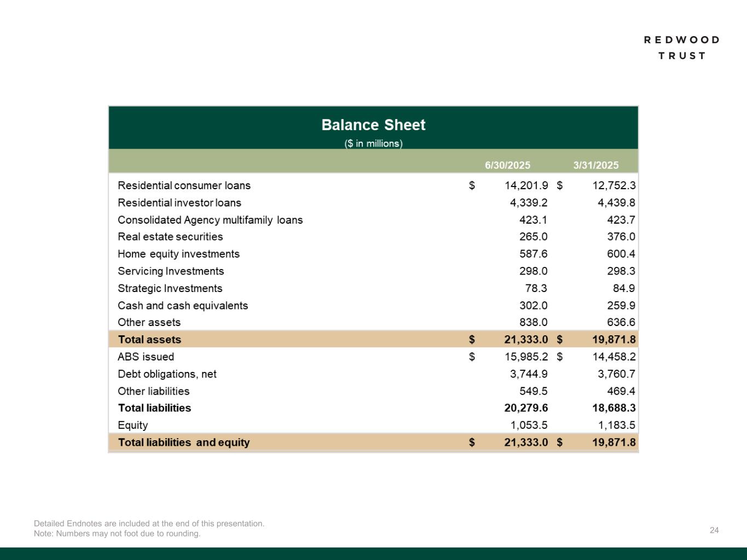Click the 14,201.9 residential consumer loans value
The image size is (747, 560).
pyautogui.click(x=526, y=185)
